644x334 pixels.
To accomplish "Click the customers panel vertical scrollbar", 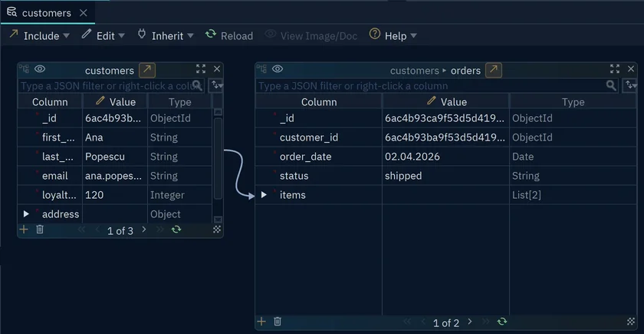I will (x=218, y=159).
